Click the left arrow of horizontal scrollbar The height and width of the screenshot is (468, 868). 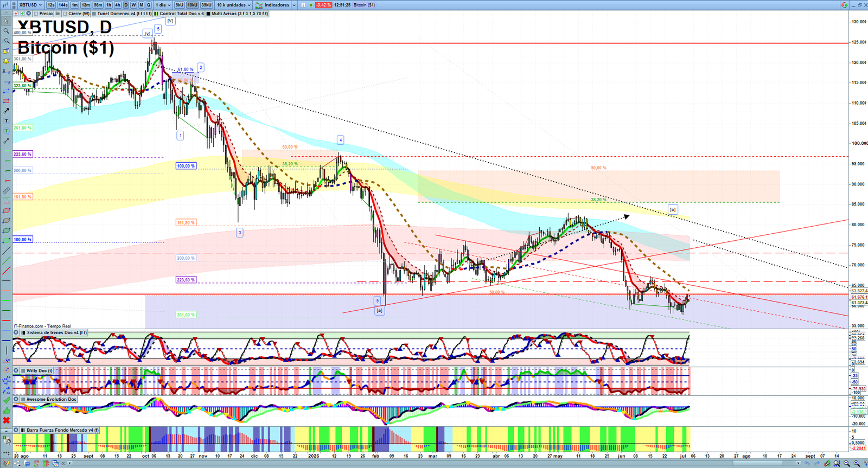coord(70,463)
